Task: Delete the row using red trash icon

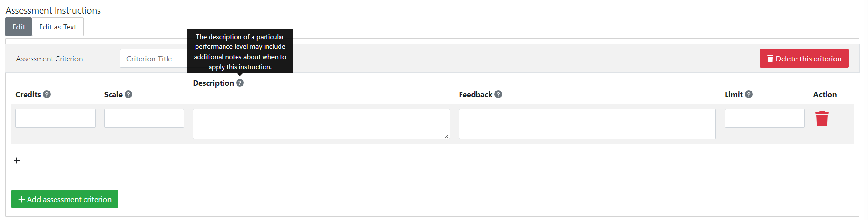Action: click(x=822, y=118)
